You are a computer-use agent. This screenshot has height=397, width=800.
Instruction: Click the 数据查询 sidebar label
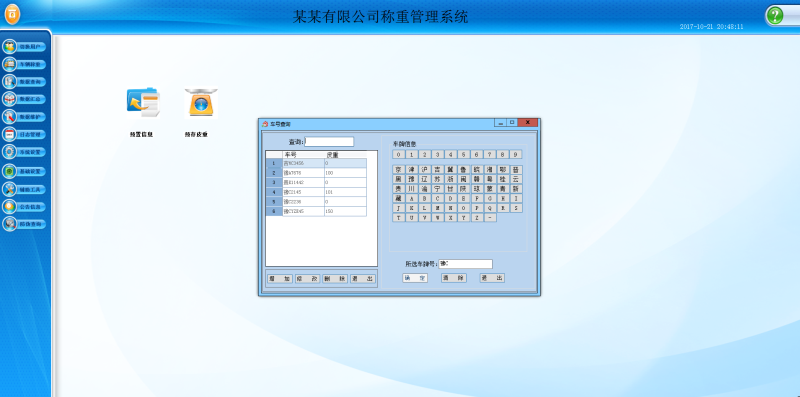30,82
